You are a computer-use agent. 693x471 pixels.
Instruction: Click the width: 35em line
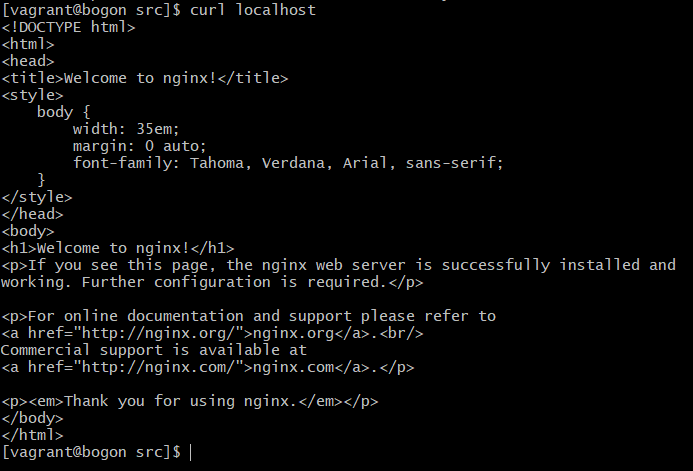coord(126,129)
